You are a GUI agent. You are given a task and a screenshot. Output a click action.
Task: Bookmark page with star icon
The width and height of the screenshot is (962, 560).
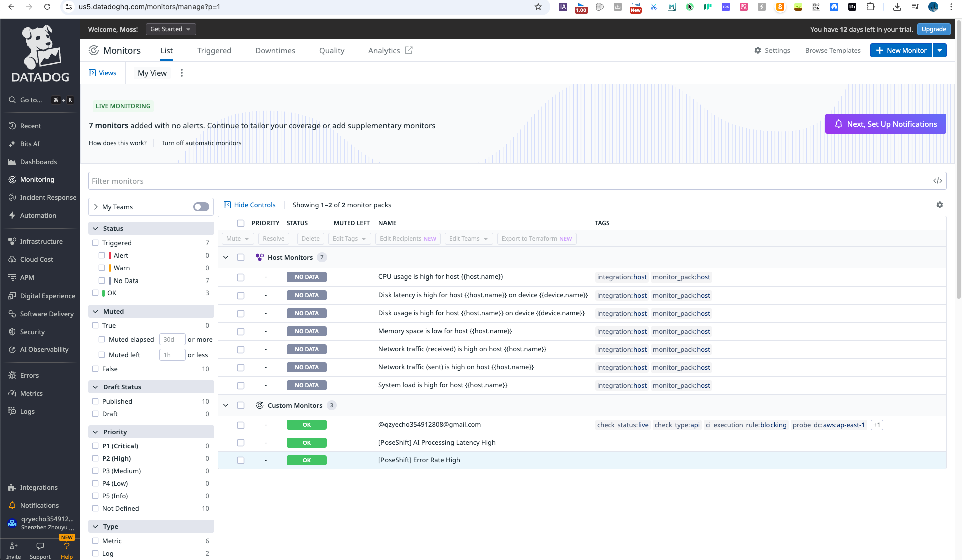(x=538, y=7)
